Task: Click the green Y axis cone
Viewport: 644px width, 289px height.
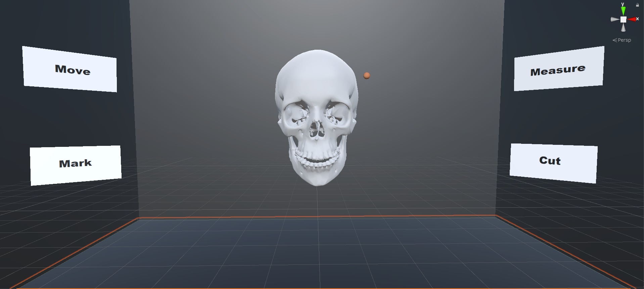Action: click(623, 11)
